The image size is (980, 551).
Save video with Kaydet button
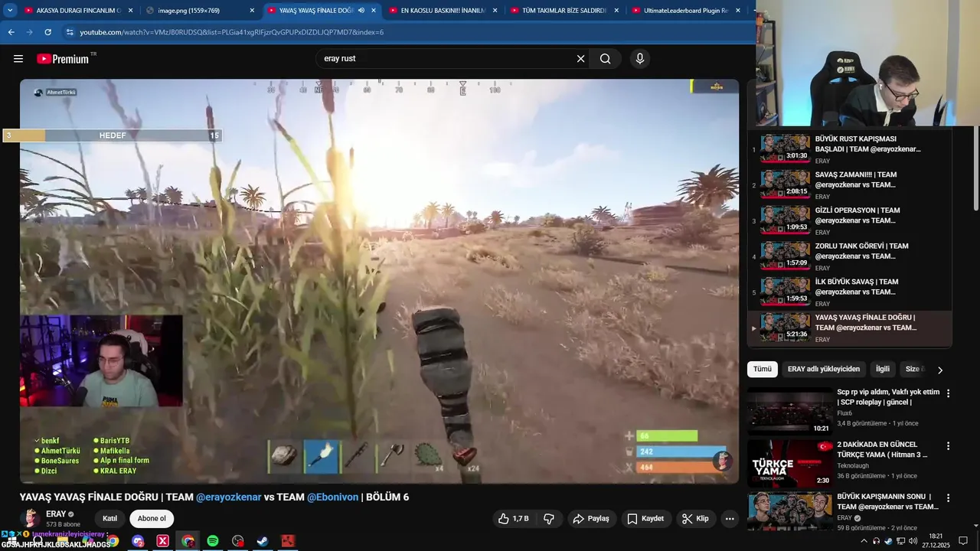[x=645, y=519]
